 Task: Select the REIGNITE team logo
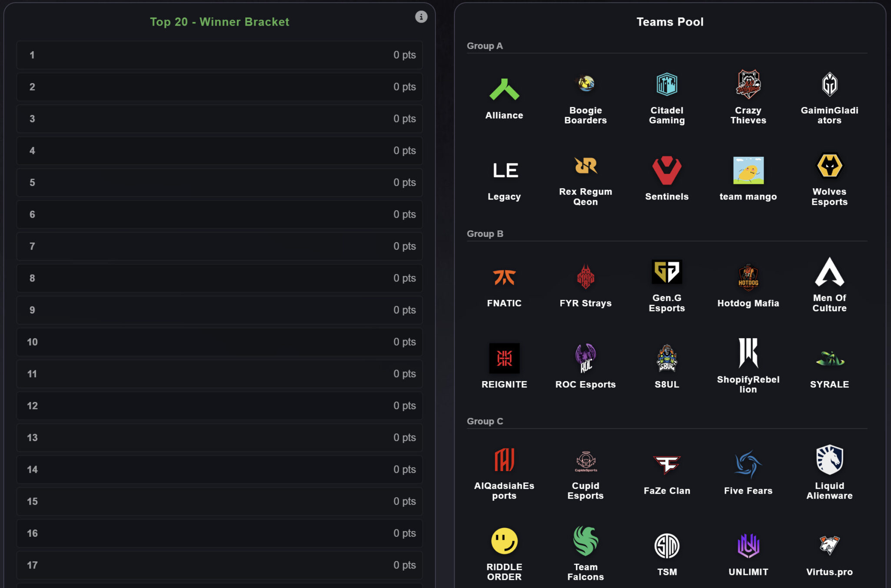click(504, 358)
